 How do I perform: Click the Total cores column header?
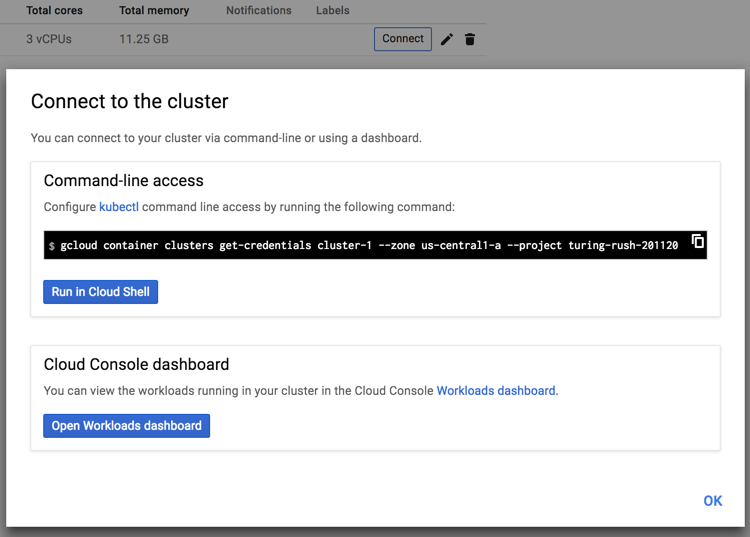54,11
